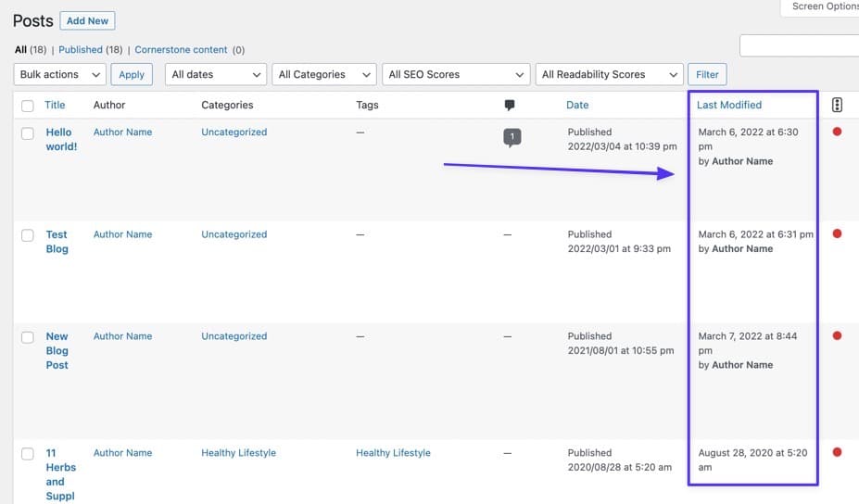Tick the select-all checkbox in table header
Screen dimensions: 859x504
[x=27, y=106]
